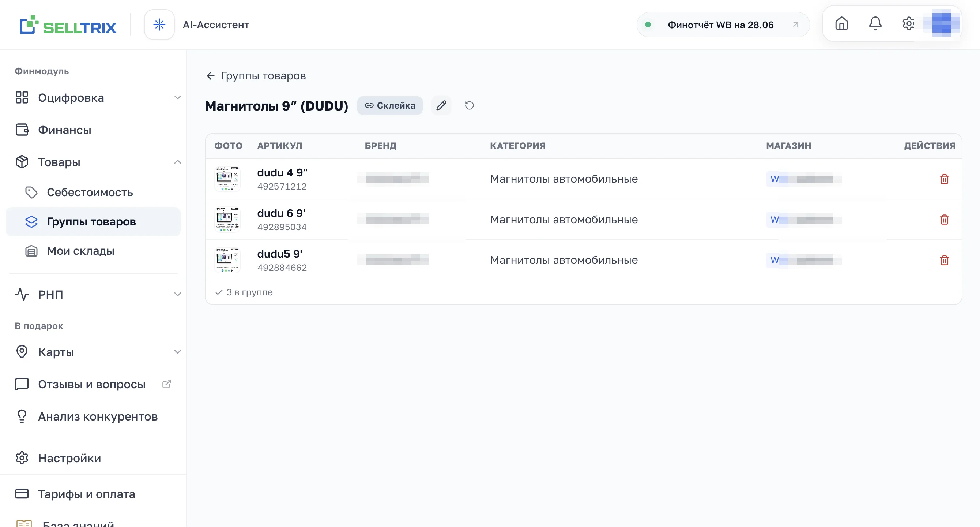Click Тарифы и оплата card icon
The width and height of the screenshot is (980, 527).
coord(22,493)
